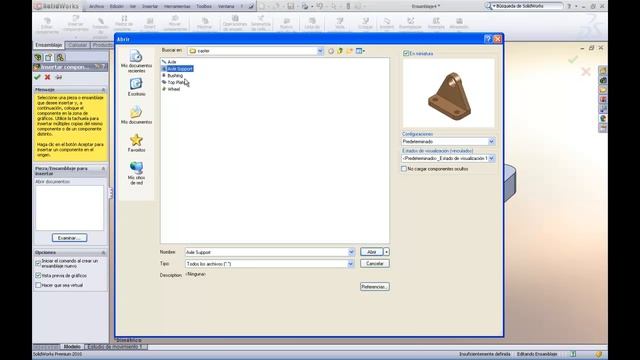Click the SolidWorks search magnifier icon
Viewport: 640px width, 360px height.
click(488, 6)
